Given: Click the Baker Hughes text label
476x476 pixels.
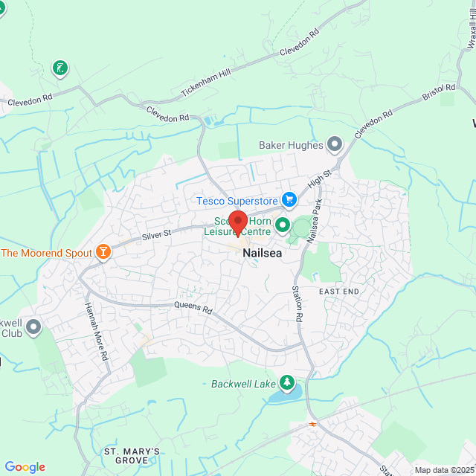Looking at the screenshot, I should (291, 145).
